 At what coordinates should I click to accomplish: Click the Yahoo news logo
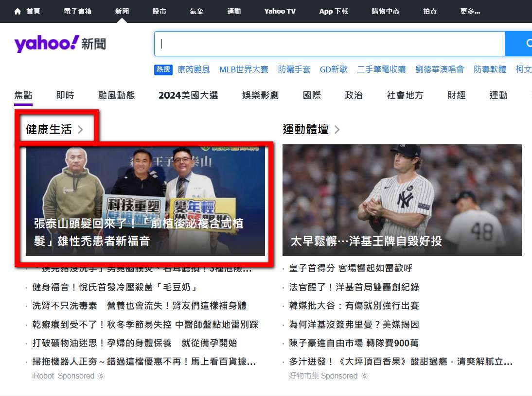click(x=60, y=43)
